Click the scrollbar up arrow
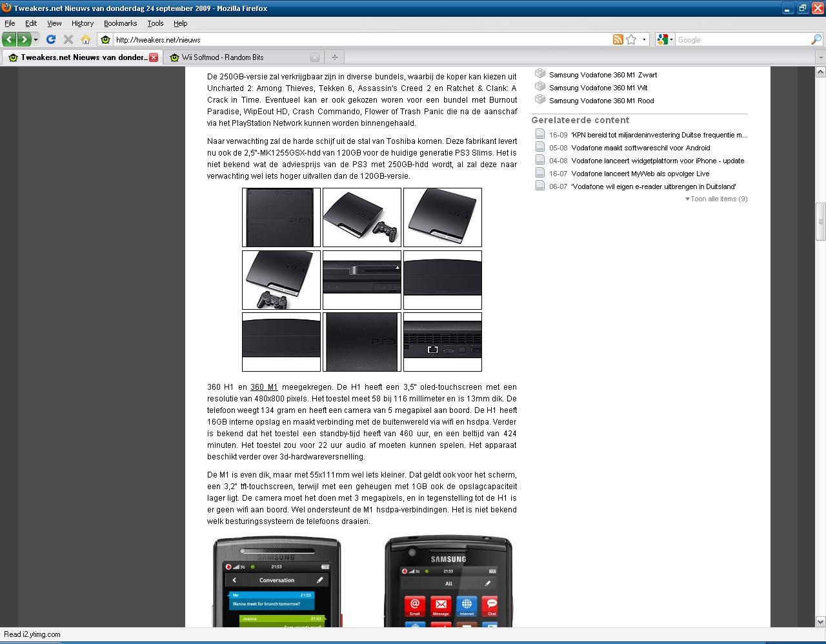Image resolution: width=826 pixels, height=644 pixels. 820,70
